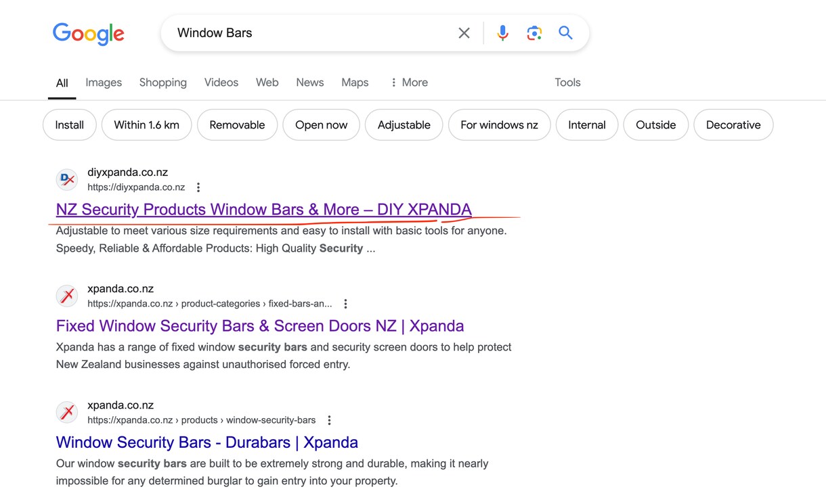The width and height of the screenshot is (826, 504).
Task: Switch to the Images tab
Action: [104, 83]
